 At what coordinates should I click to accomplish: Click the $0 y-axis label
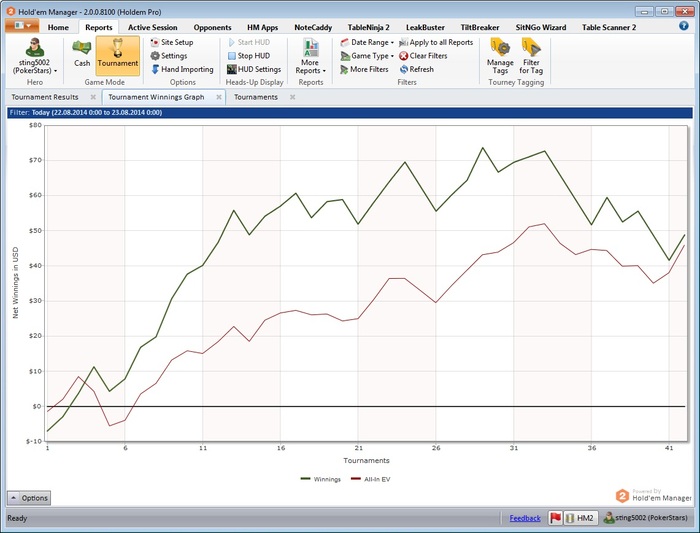click(37, 406)
